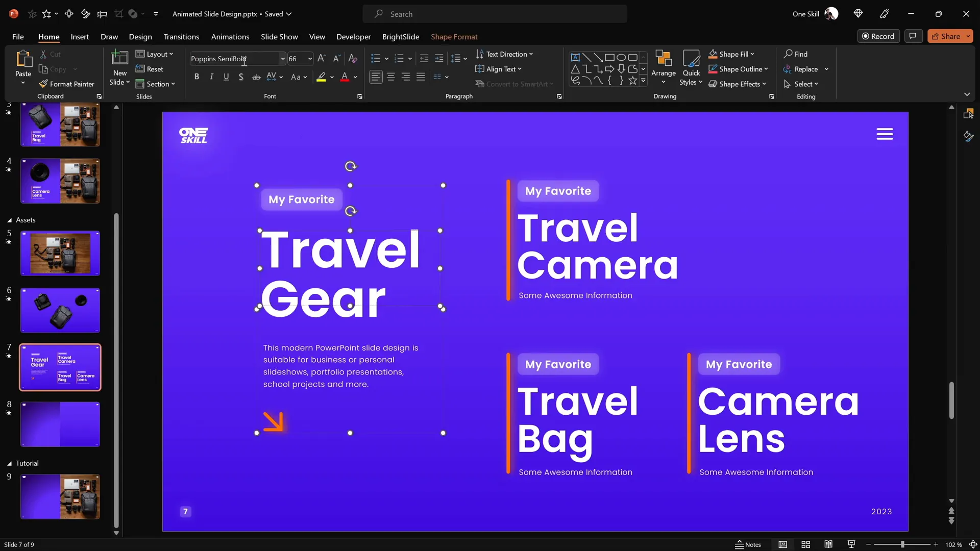Image resolution: width=980 pixels, height=551 pixels.
Task: Toggle bold on the selected text
Action: click(x=197, y=77)
